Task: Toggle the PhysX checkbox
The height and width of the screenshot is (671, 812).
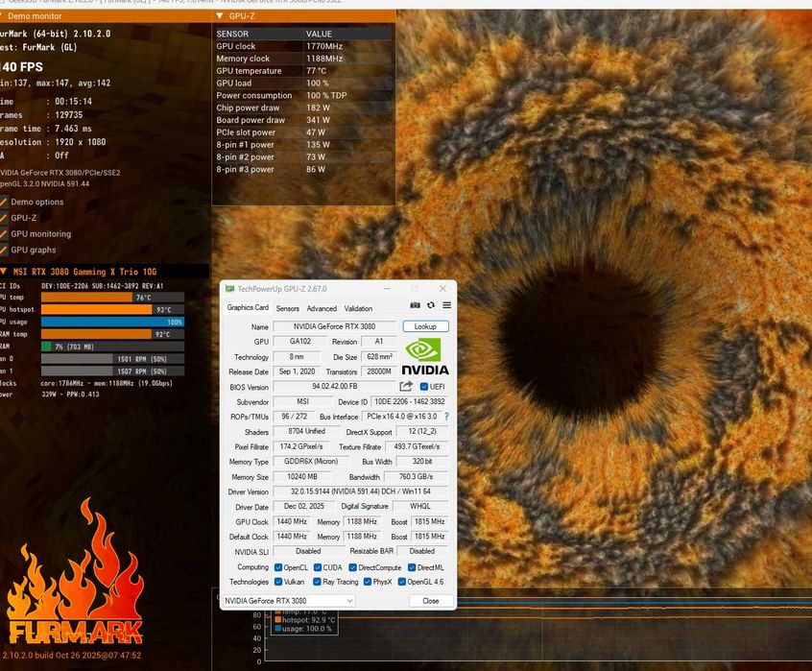Action: point(368,582)
